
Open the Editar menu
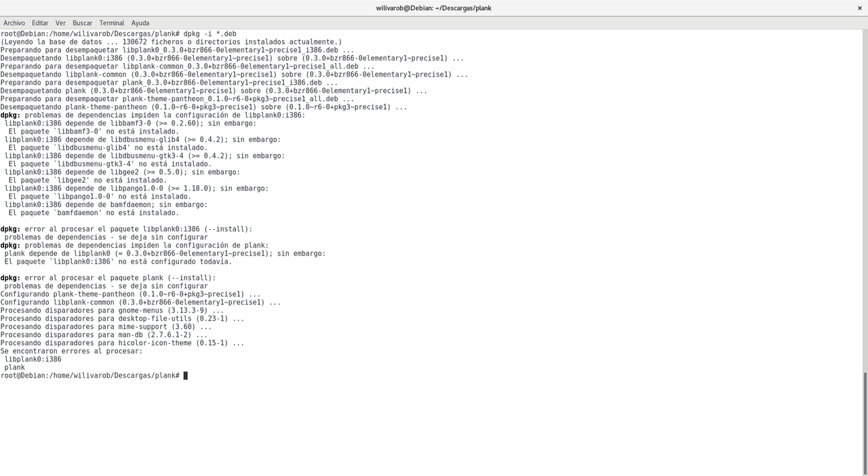coord(40,23)
